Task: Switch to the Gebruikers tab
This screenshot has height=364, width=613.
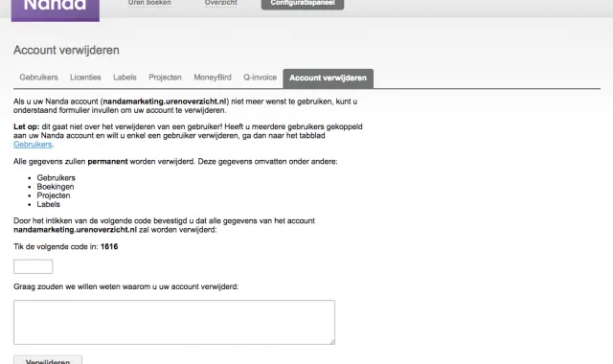Action: (x=38, y=78)
